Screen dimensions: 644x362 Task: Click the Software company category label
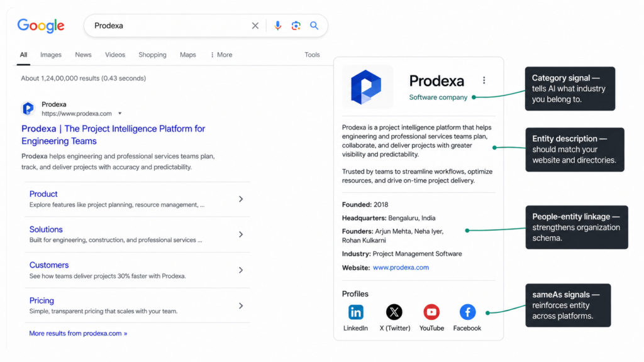tap(438, 97)
